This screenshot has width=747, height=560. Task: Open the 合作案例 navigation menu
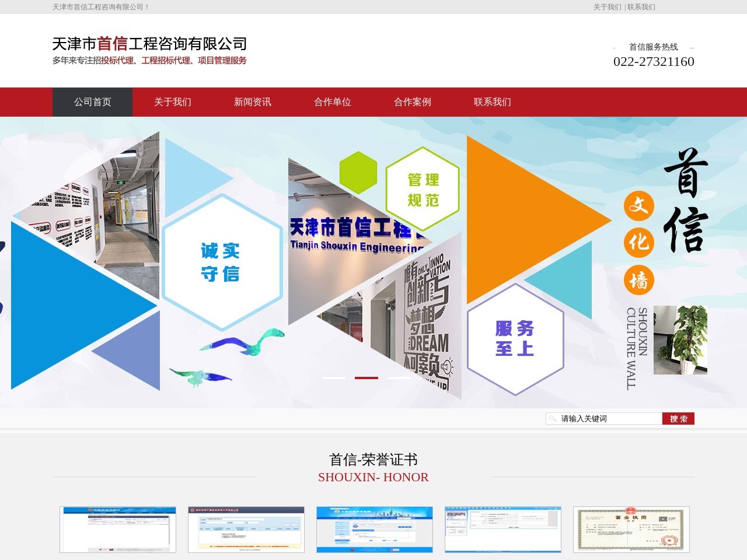point(412,102)
